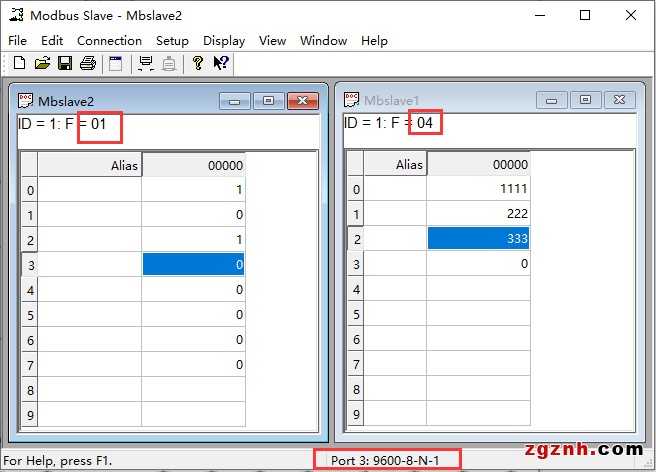656x472 pixels.
Task: Click the slave definition window icon
Action: click(x=116, y=63)
